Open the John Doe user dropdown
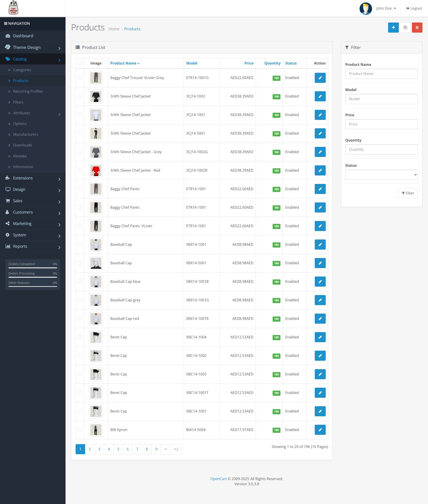 386,8
